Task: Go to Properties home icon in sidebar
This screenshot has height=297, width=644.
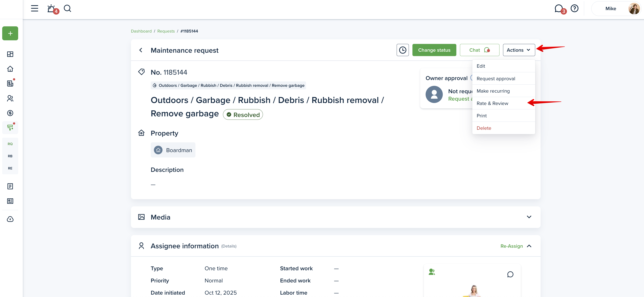Action: pos(10,69)
